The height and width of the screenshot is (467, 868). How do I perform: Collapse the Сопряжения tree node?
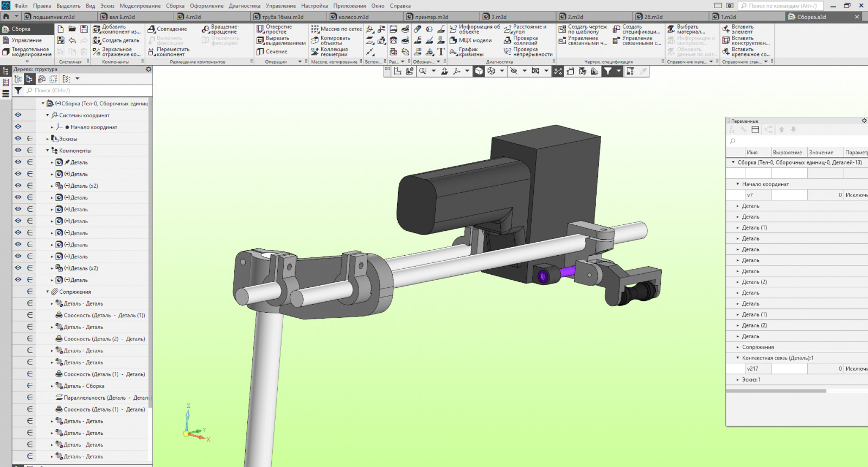click(x=48, y=292)
